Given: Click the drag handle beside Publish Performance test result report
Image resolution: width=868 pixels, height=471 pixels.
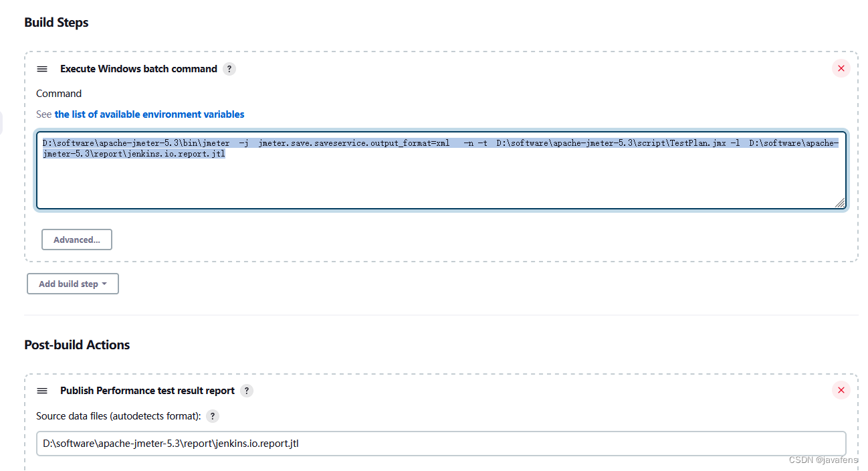Looking at the screenshot, I should (42, 390).
